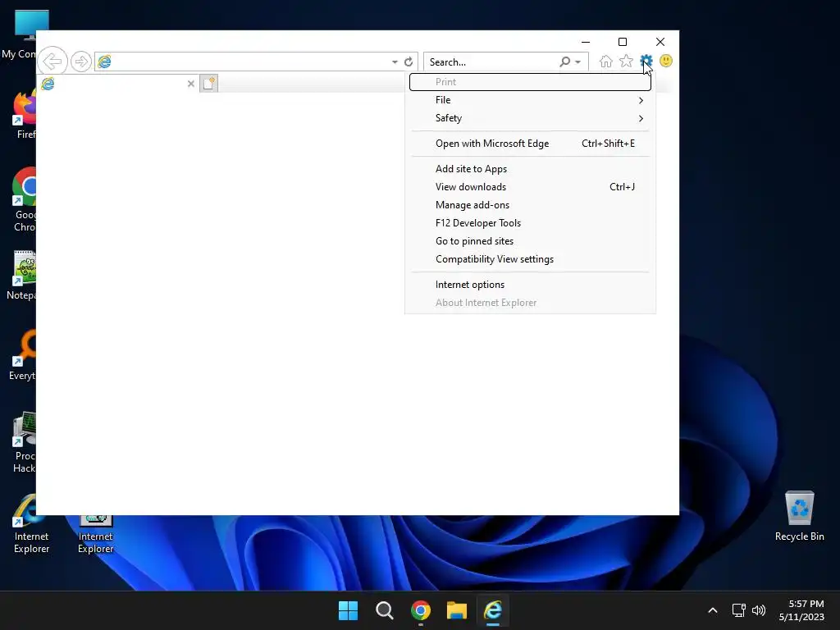
Task: Click the Back arrow button
Action: click(52, 61)
